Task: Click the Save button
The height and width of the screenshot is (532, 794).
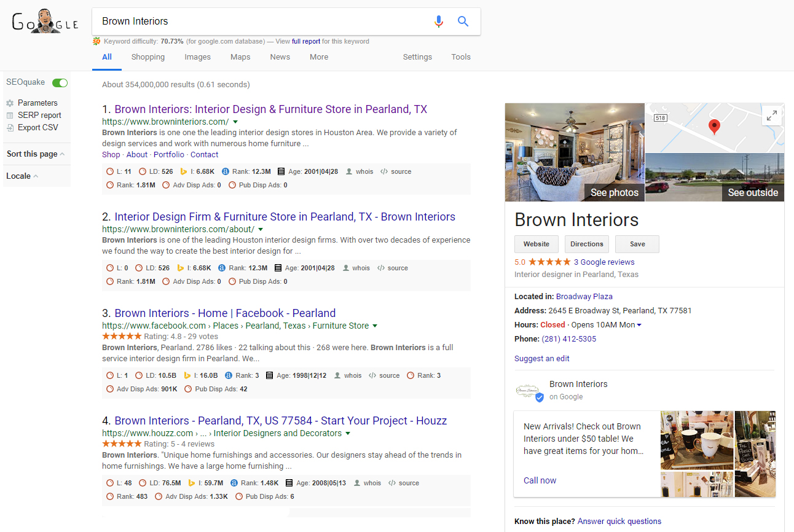Action: pyautogui.click(x=637, y=244)
